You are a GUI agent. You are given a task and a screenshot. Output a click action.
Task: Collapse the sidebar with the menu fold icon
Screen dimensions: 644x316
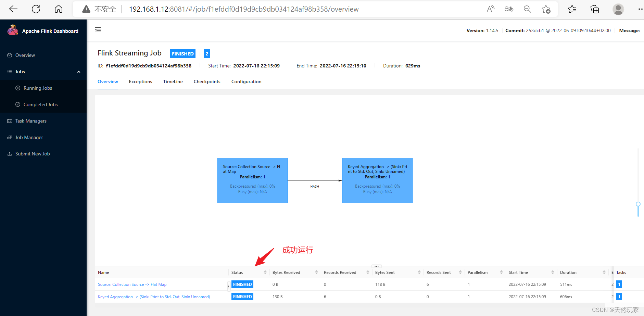[98, 30]
